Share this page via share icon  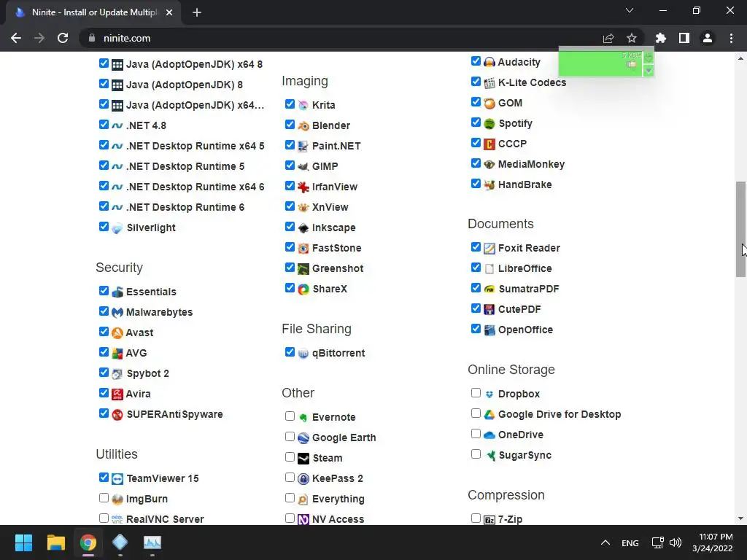608,38
